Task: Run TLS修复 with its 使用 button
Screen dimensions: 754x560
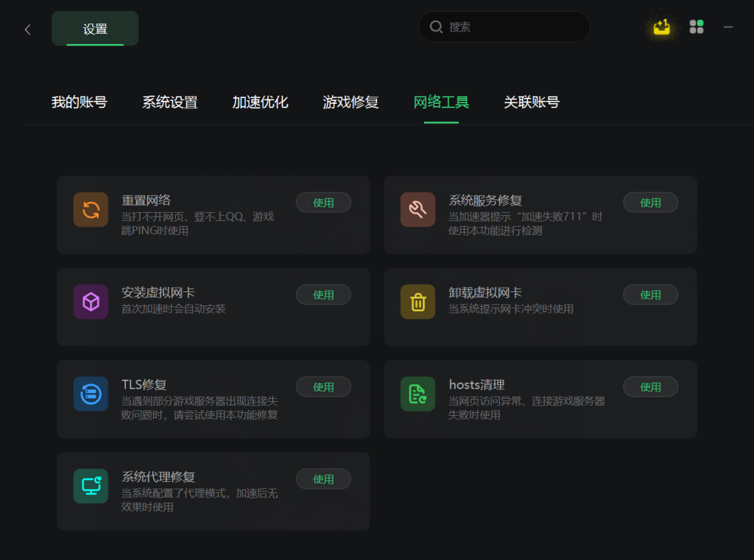Action: click(x=323, y=387)
